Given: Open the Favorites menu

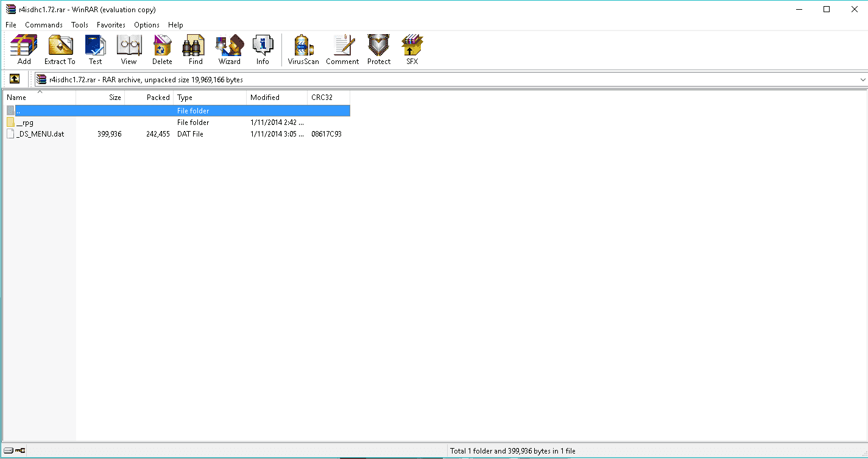Looking at the screenshot, I should (111, 25).
